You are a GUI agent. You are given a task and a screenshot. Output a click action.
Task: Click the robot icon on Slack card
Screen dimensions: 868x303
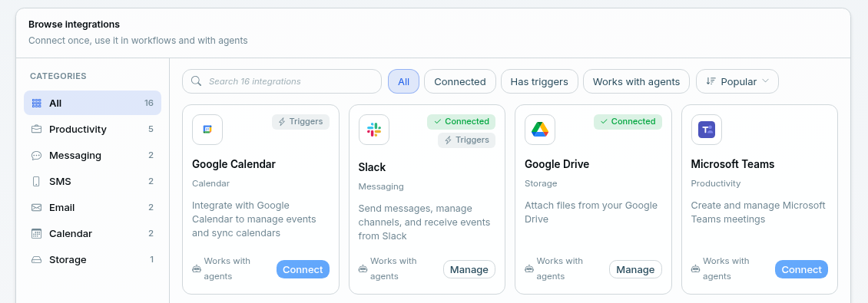click(x=363, y=268)
